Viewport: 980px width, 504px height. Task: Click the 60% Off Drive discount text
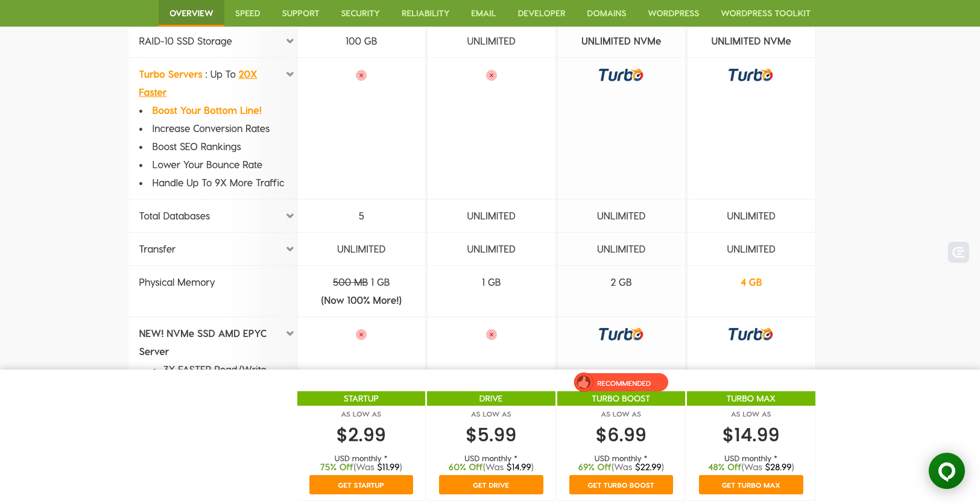(x=466, y=467)
